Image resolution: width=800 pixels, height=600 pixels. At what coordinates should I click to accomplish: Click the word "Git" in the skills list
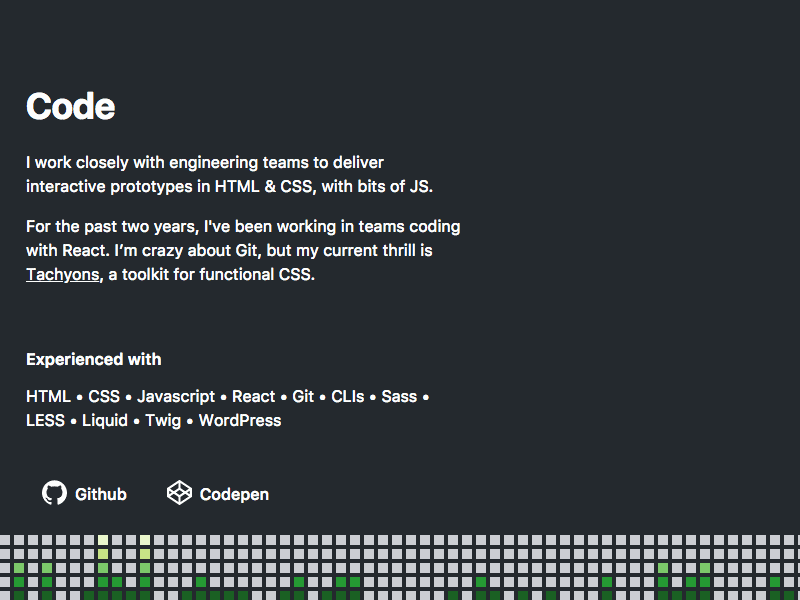point(304,396)
